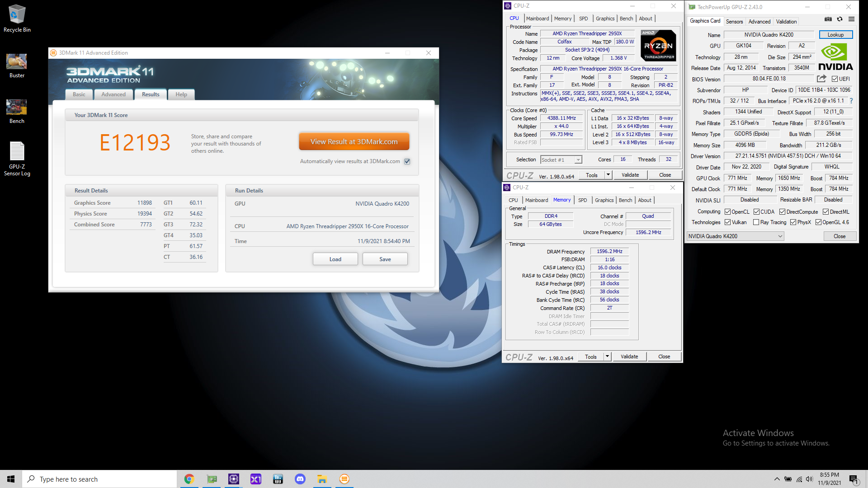Screen dimensions: 868x488
Task: Toggle the CUDA checkbox
Action: (756, 211)
